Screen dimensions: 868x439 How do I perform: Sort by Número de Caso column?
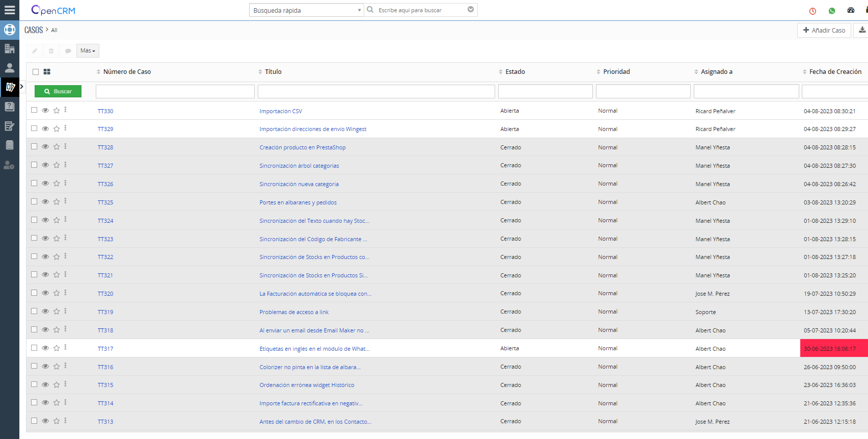(x=127, y=72)
